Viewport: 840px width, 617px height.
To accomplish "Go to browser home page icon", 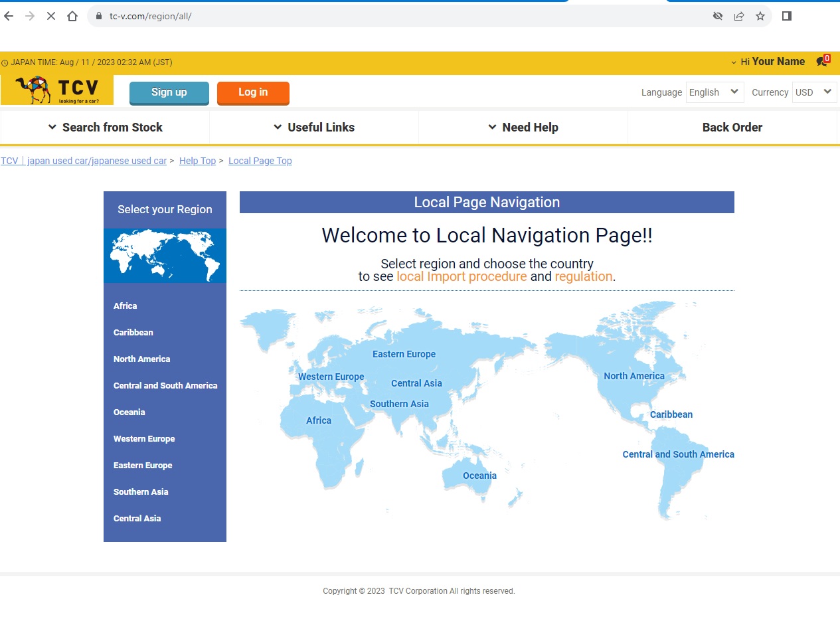I will pos(72,16).
